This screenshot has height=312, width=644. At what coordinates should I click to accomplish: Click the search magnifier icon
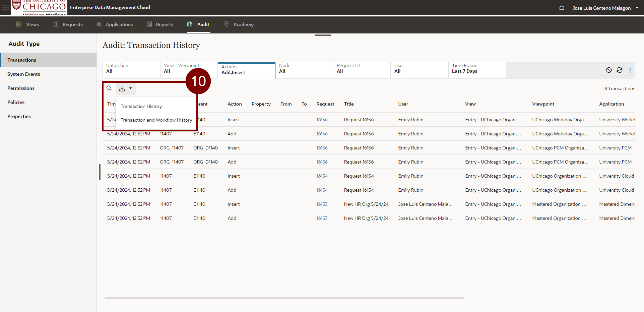[x=109, y=88]
